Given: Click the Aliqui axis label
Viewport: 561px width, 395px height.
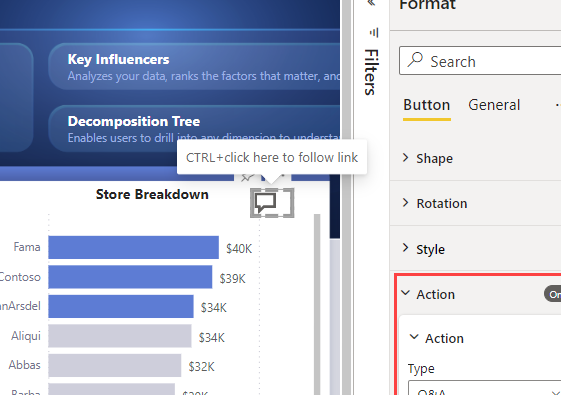Looking at the screenshot, I should [26, 336].
